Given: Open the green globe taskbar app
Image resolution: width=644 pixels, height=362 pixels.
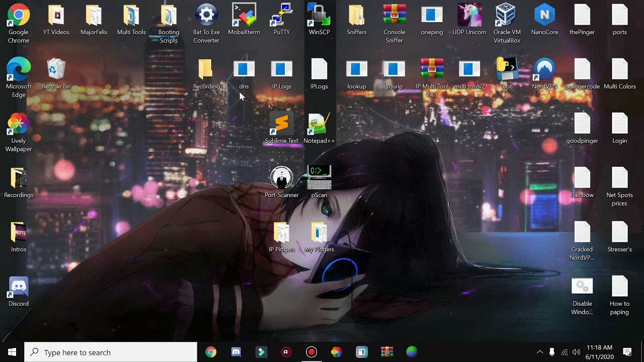Looking at the screenshot, I should [412, 352].
